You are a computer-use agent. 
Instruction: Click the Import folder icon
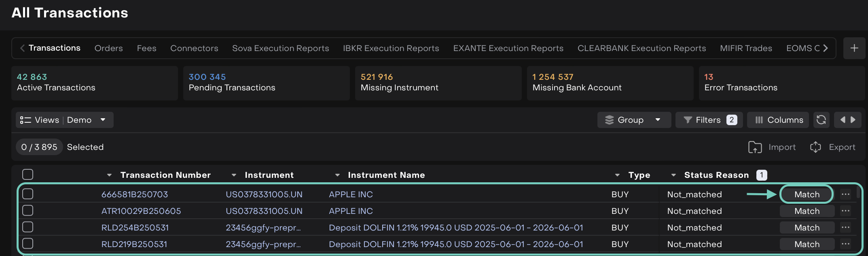[755, 147]
